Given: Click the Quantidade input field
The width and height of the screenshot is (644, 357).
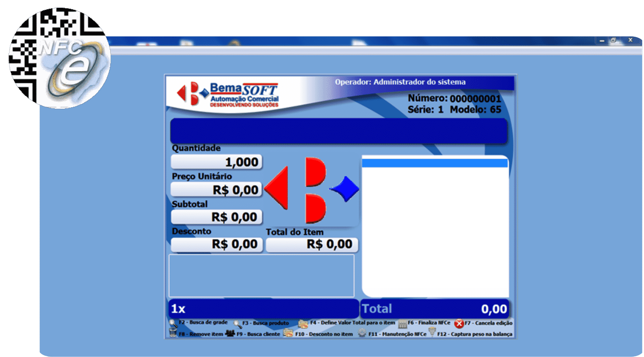Looking at the screenshot, I should (217, 162).
